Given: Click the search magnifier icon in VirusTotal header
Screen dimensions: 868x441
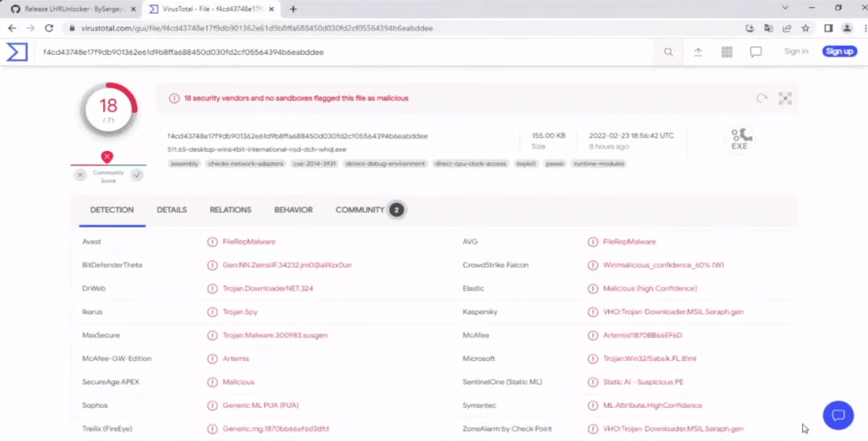Looking at the screenshot, I should [x=668, y=52].
